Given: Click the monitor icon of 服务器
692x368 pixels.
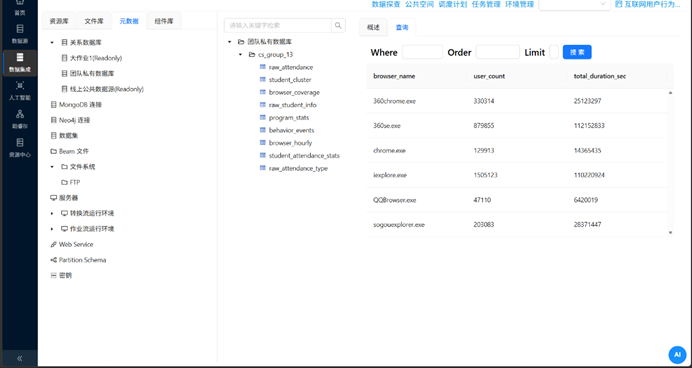Looking at the screenshot, I should 54,198.
